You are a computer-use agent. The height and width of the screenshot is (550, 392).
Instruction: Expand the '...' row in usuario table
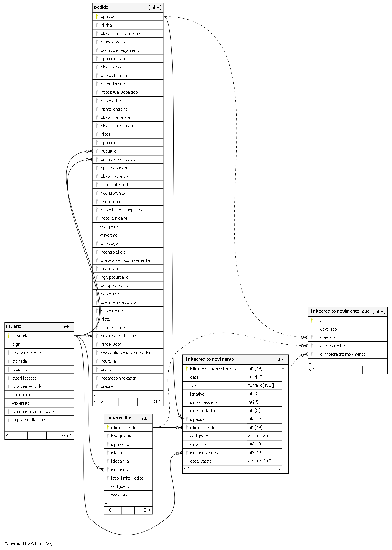(39, 428)
